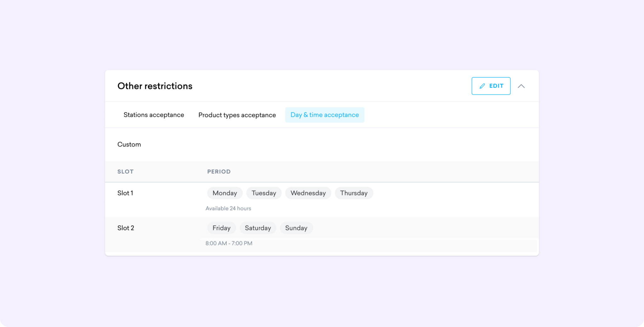Click the Available 24 hours text

pos(228,208)
